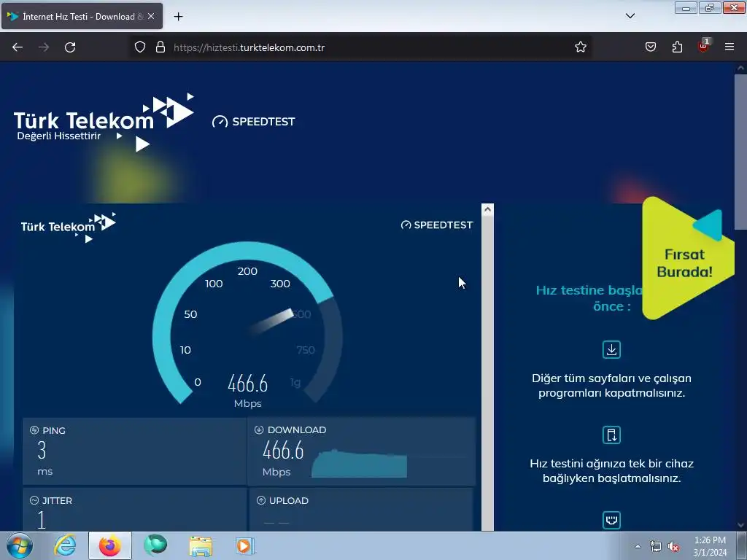This screenshot has height=560, width=747.
Task: Open the clock showing 1:26 PM
Action: pos(710,546)
